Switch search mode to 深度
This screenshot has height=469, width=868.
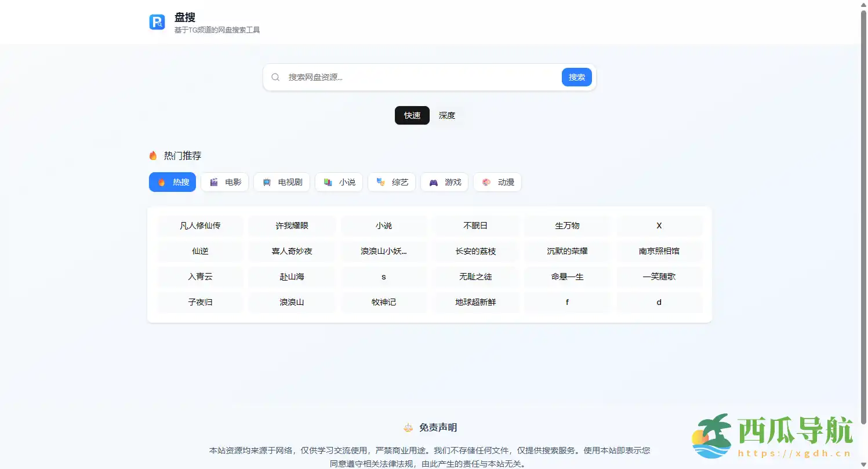447,115
